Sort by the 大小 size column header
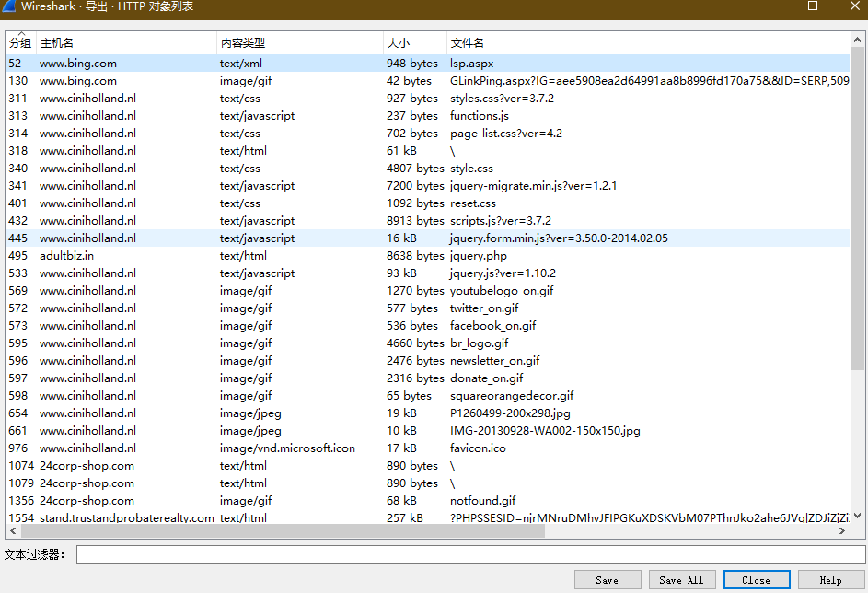This screenshot has height=593, width=868. (x=414, y=43)
